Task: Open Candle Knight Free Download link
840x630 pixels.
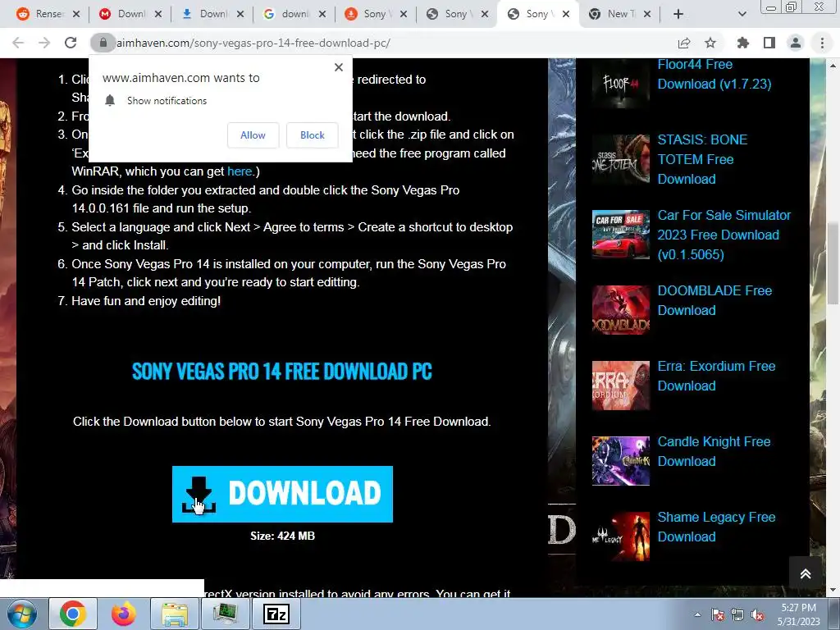Action: [x=714, y=452]
